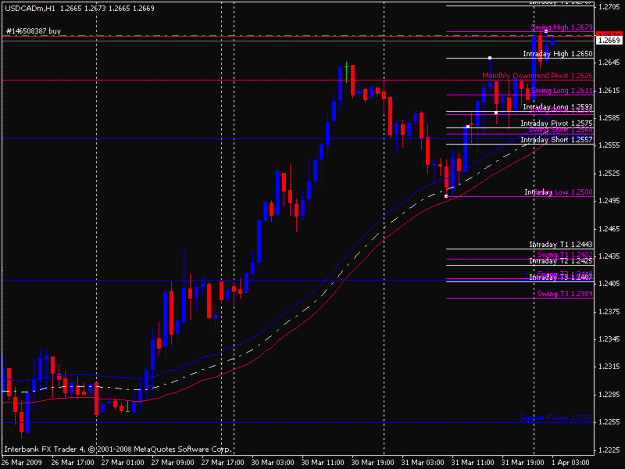Screen dimensions: 625x469
Task: Click the Swing Long 1.2611 label
Action: 562,91
